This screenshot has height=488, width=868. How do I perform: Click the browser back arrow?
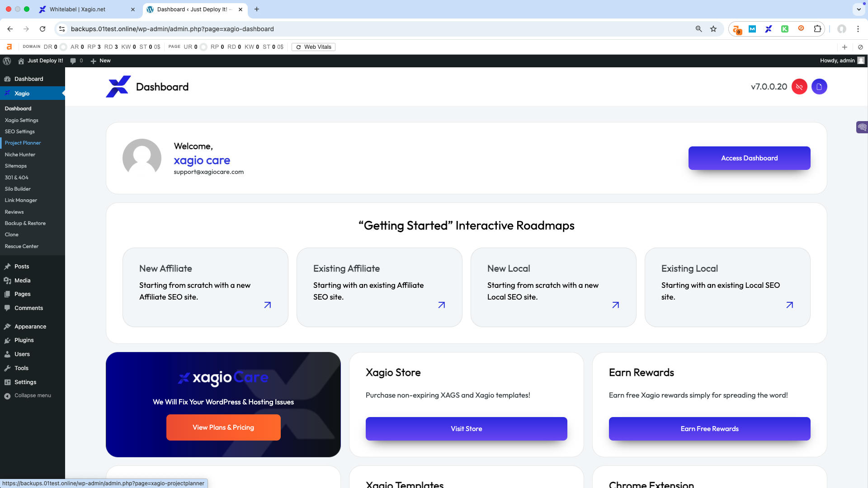point(10,29)
